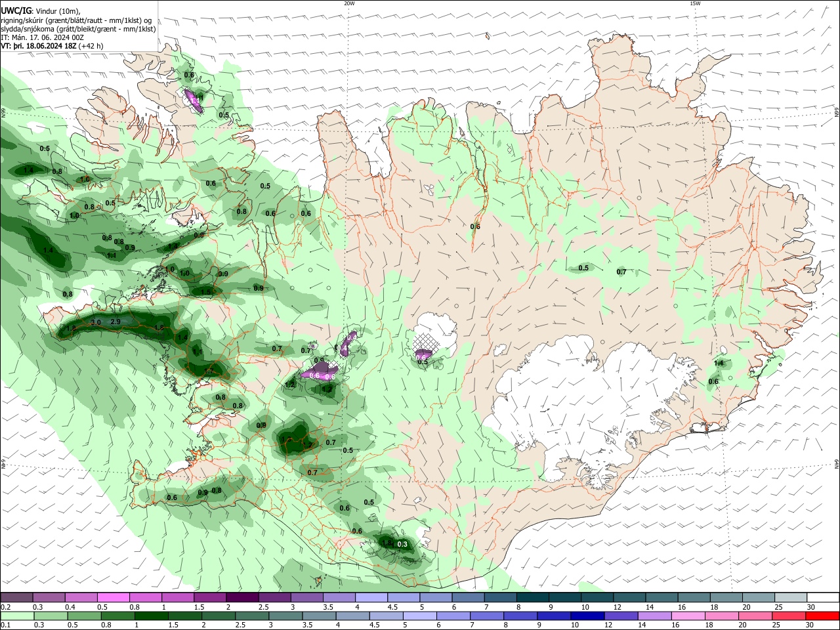Click the '64N' latitude label on right edge

click(x=836, y=463)
